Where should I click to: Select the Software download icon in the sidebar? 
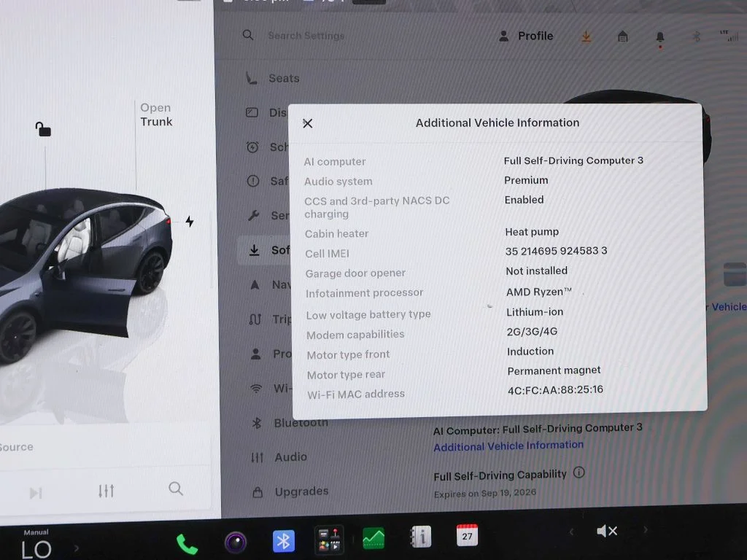tap(255, 250)
